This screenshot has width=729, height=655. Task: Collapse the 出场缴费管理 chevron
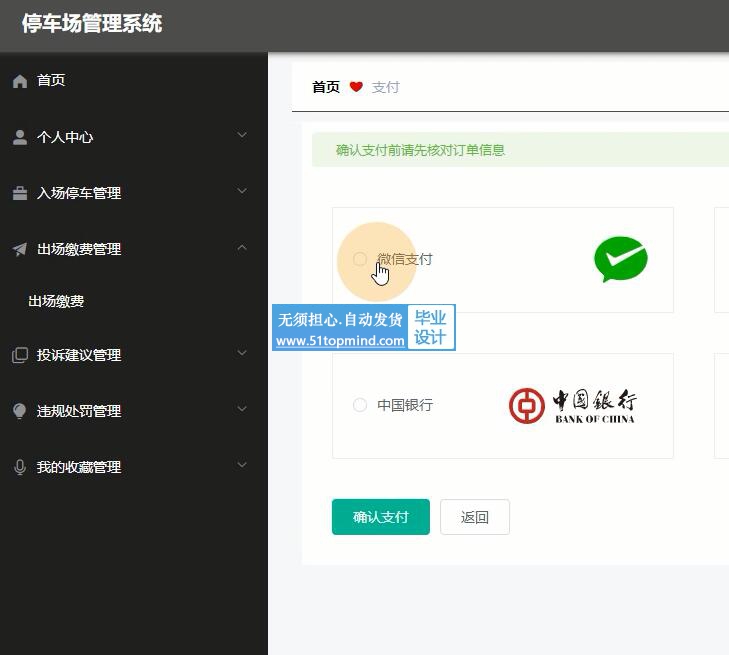tap(242, 248)
